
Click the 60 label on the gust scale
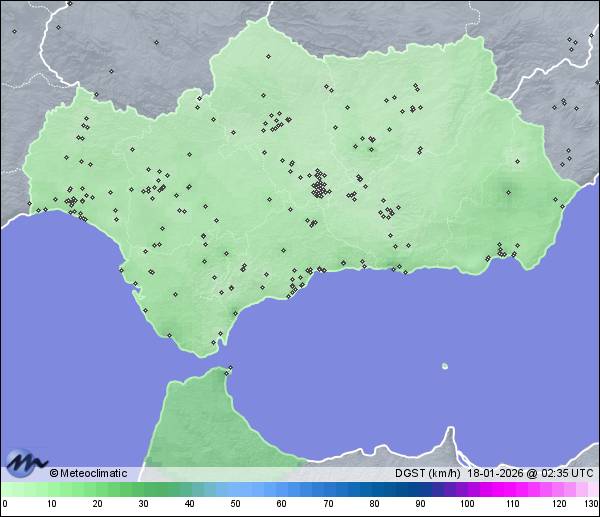[282, 504]
